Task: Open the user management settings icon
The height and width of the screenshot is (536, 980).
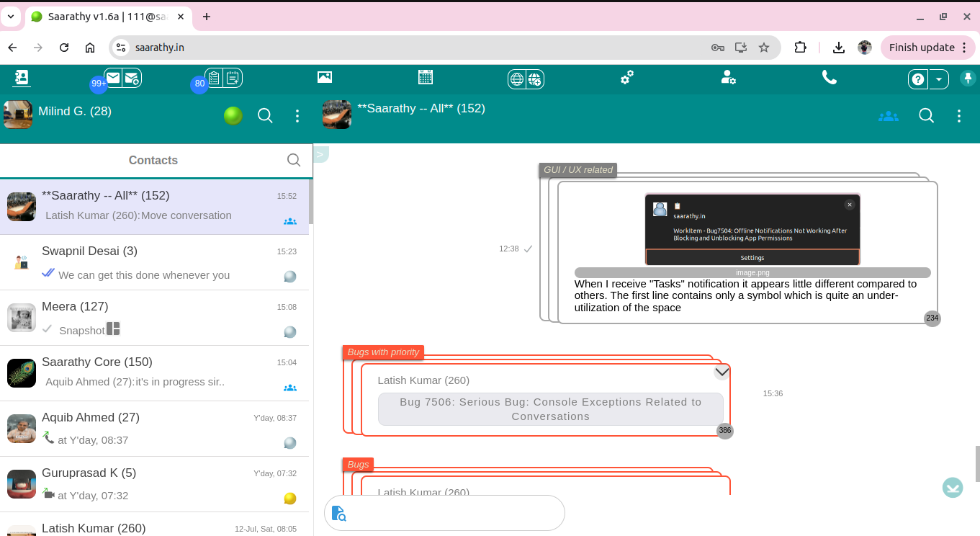Action: click(x=729, y=77)
